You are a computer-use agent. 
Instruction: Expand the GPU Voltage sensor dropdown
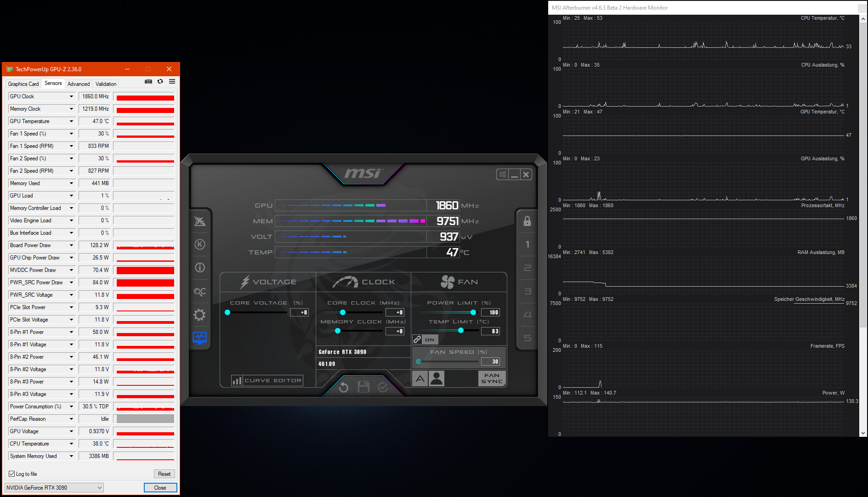pos(71,431)
